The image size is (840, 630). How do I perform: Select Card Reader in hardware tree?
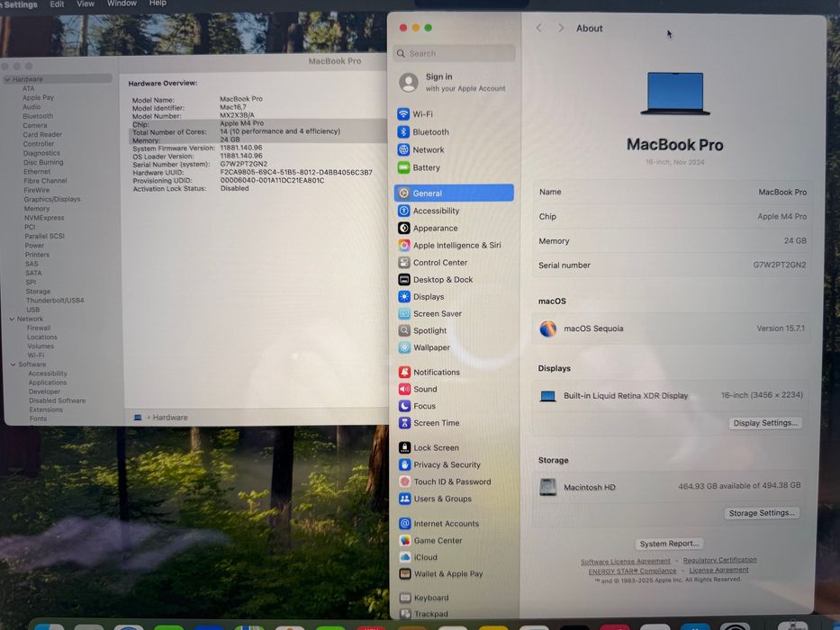coord(42,135)
